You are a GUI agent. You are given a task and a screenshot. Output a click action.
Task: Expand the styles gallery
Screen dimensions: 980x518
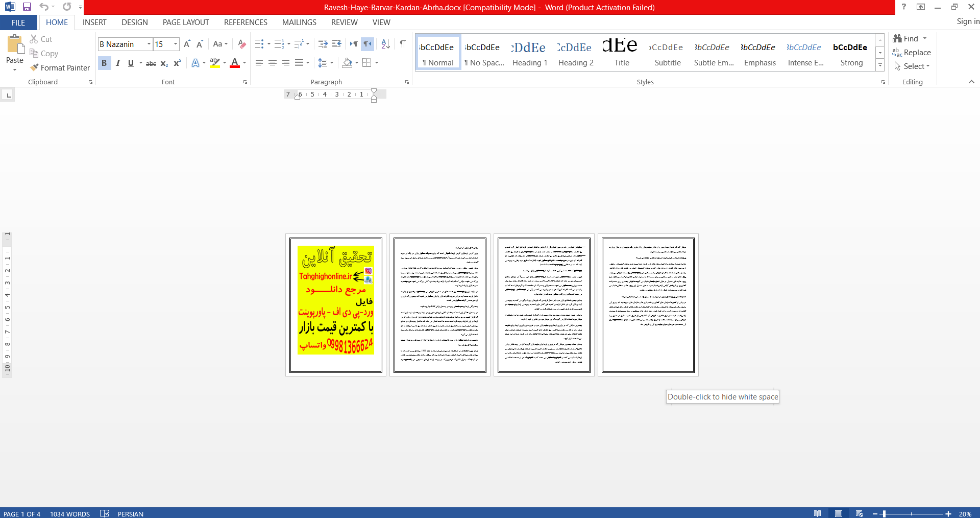click(880, 65)
